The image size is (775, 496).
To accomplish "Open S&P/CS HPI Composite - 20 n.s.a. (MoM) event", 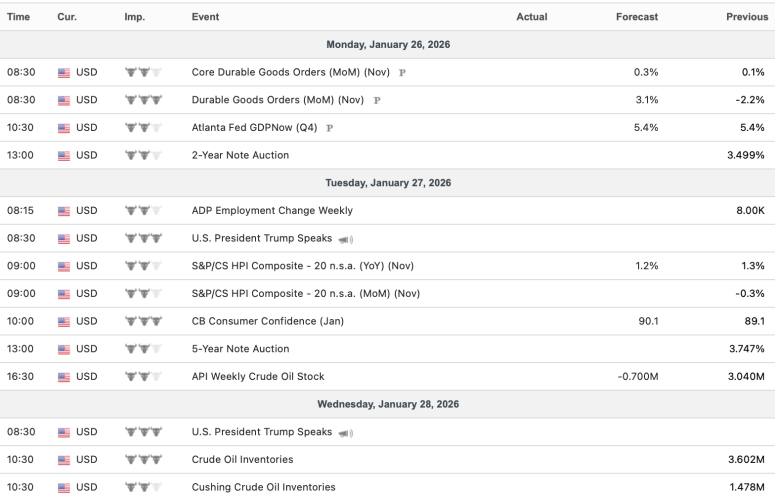I will point(305,293).
